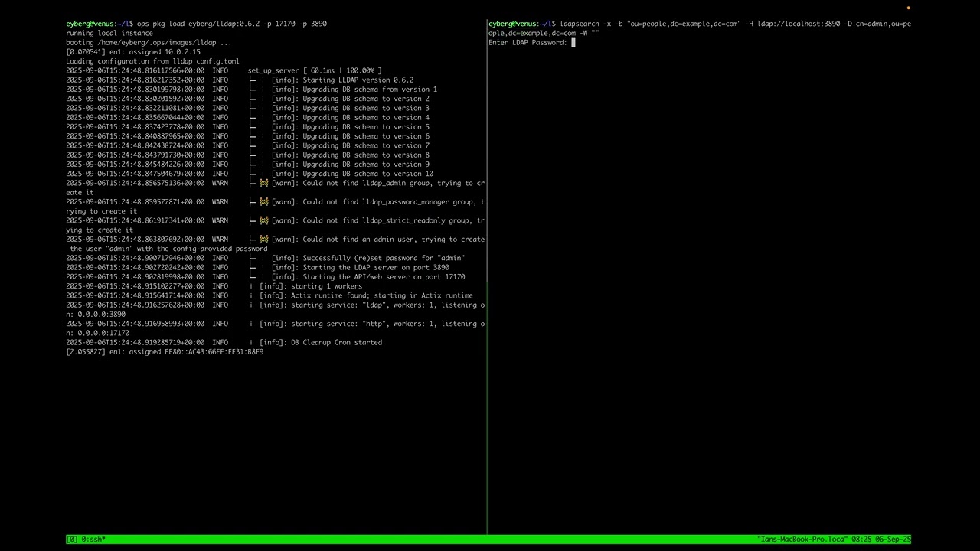Click the '08:25' time in tmux status bar

(x=861, y=540)
